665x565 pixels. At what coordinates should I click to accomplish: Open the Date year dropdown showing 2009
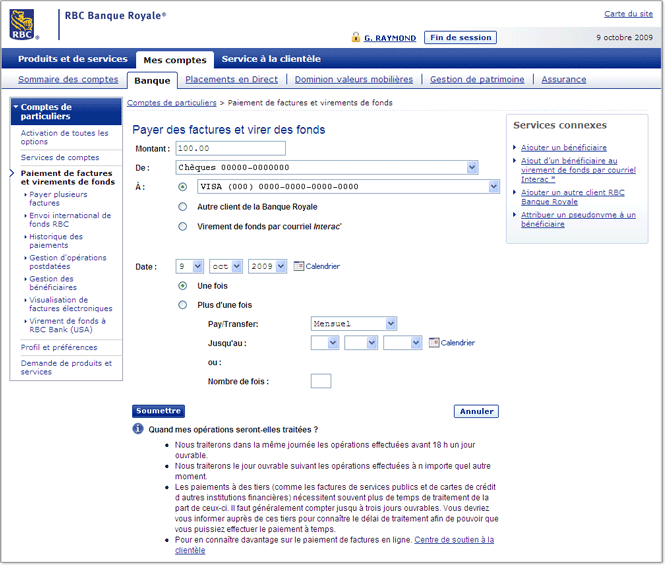coord(268,266)
